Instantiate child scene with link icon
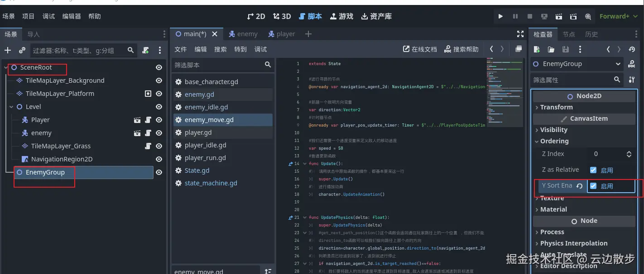The image size is (644, 274). [22, 50]
